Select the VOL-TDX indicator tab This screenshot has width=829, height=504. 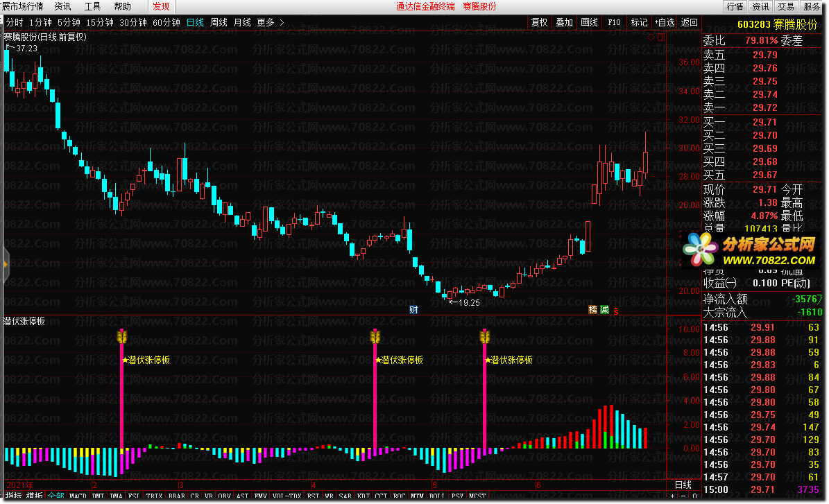click(287, 496)
